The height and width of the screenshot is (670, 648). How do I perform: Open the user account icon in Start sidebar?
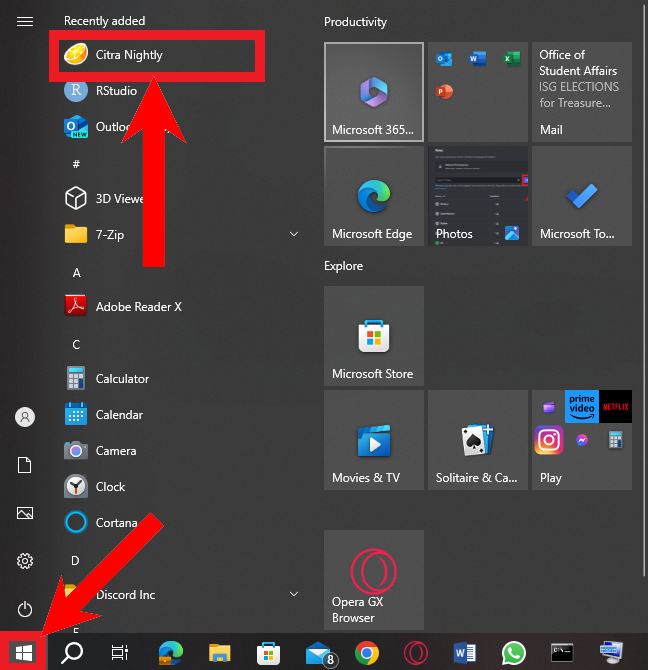25,417
